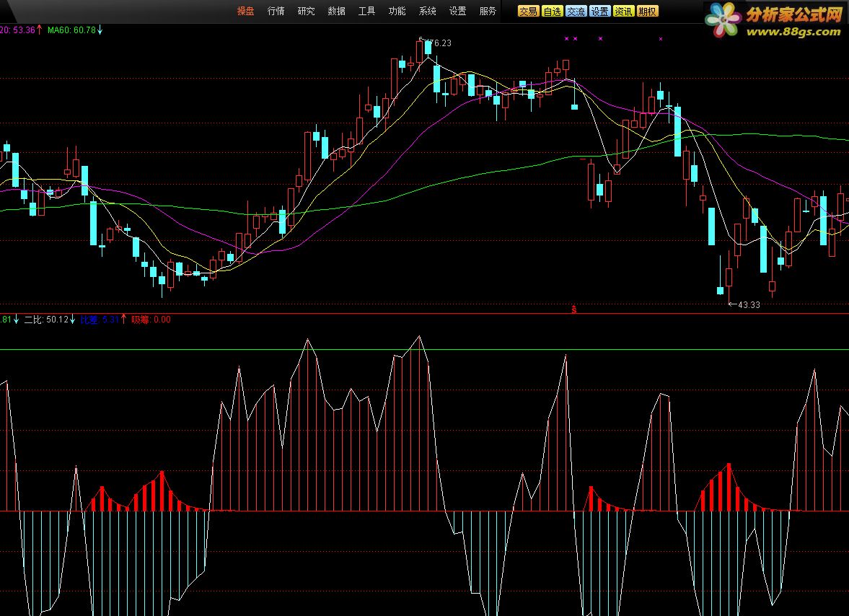Viewport: 849px width, 616px height.
Task: Click the 期权 button
Action: coord(648,12)
